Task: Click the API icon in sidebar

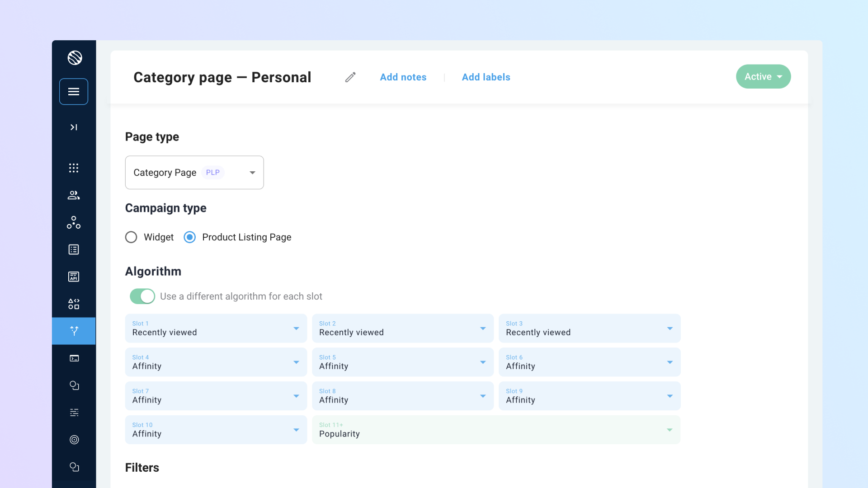Action: (x=74, y=277)
